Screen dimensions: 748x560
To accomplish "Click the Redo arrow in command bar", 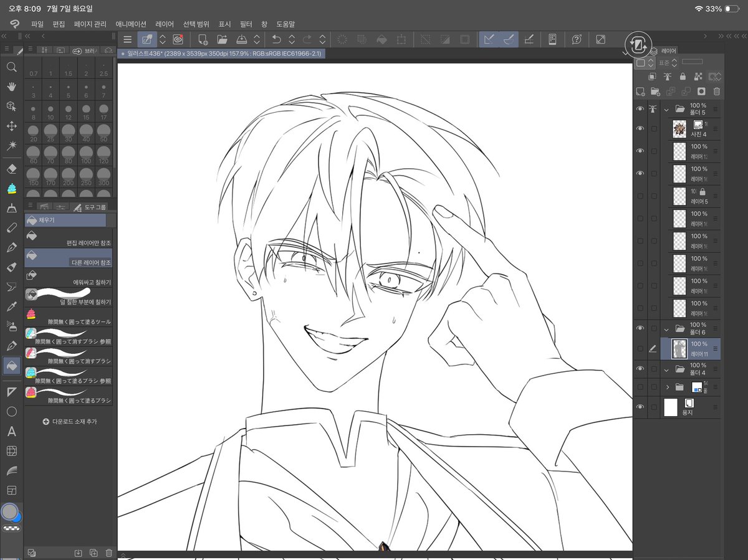I will pyautogui.click(x=307, y=39).
